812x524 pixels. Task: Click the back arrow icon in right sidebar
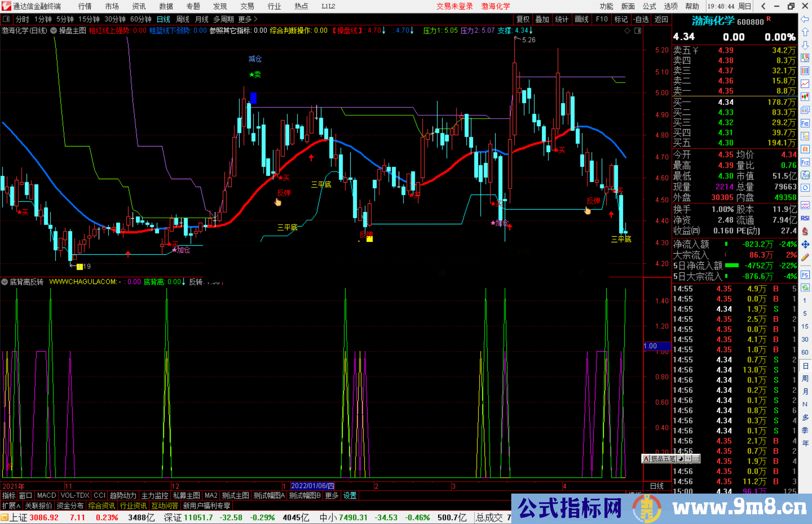pos(805,19)
